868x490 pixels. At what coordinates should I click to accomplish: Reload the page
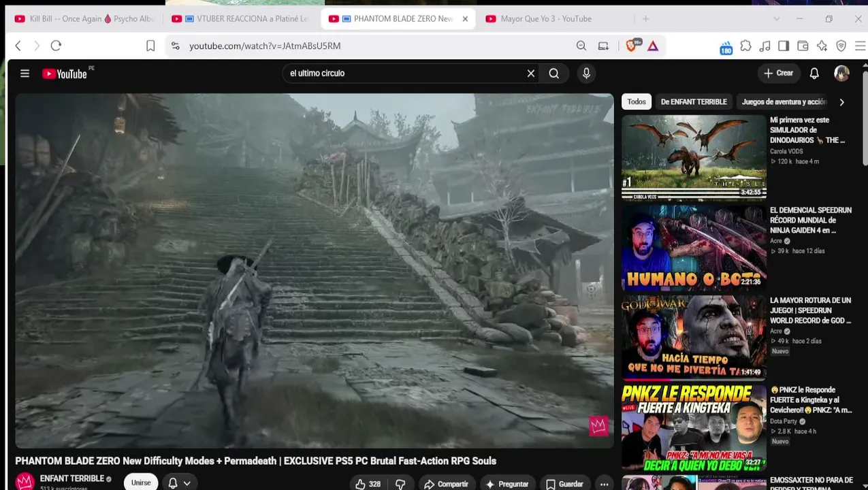[56, 46]
